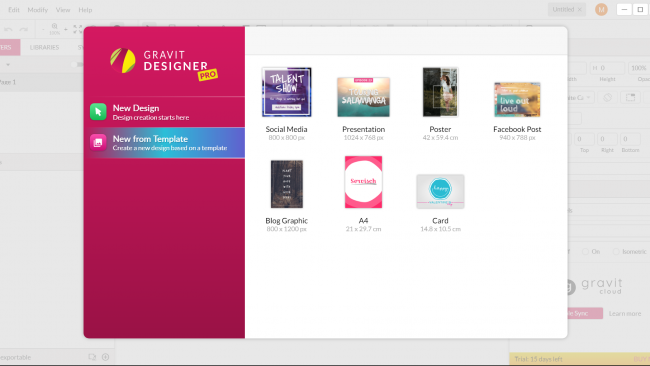The height and width of the screenshot is (366, 650).
Task: Click the Learn more link
Action: tap(625, 313)
